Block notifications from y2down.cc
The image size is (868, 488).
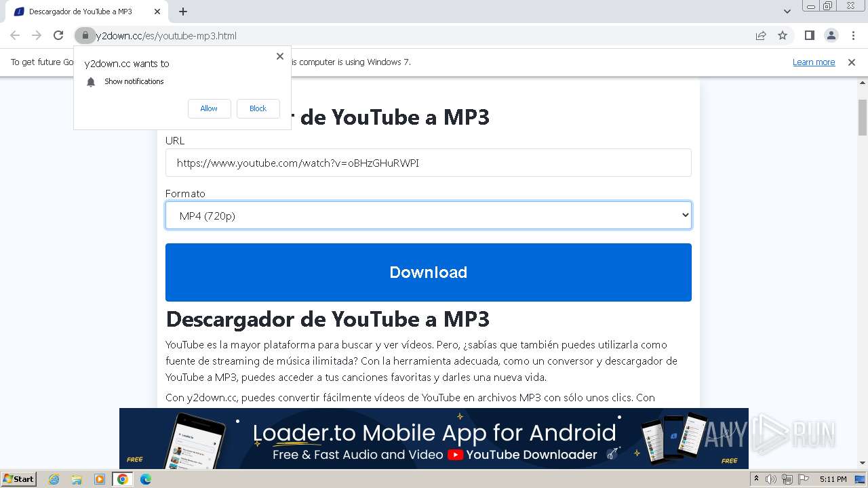click(x=258, y=108)
